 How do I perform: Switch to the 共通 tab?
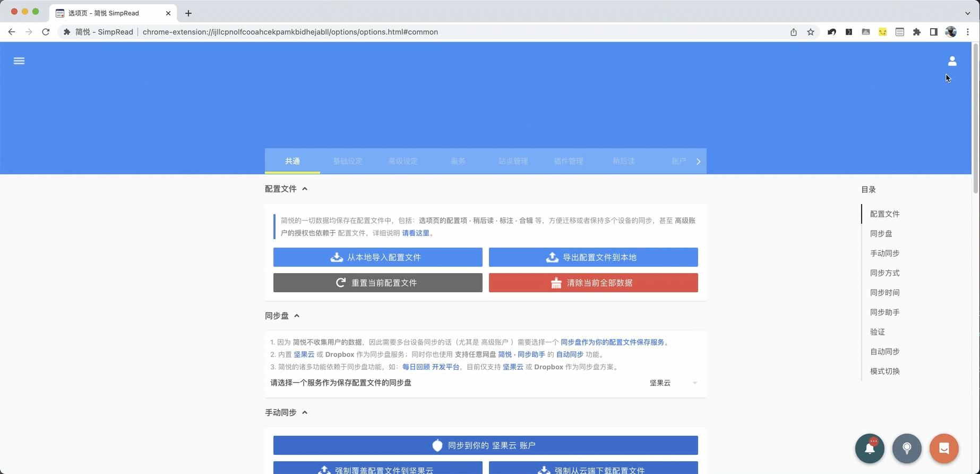coord(293,161)
